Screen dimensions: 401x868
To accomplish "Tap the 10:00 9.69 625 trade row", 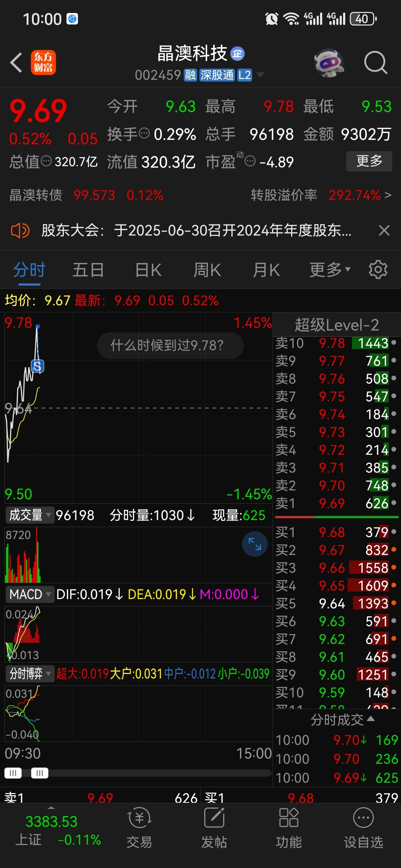I will click(336, 778).
